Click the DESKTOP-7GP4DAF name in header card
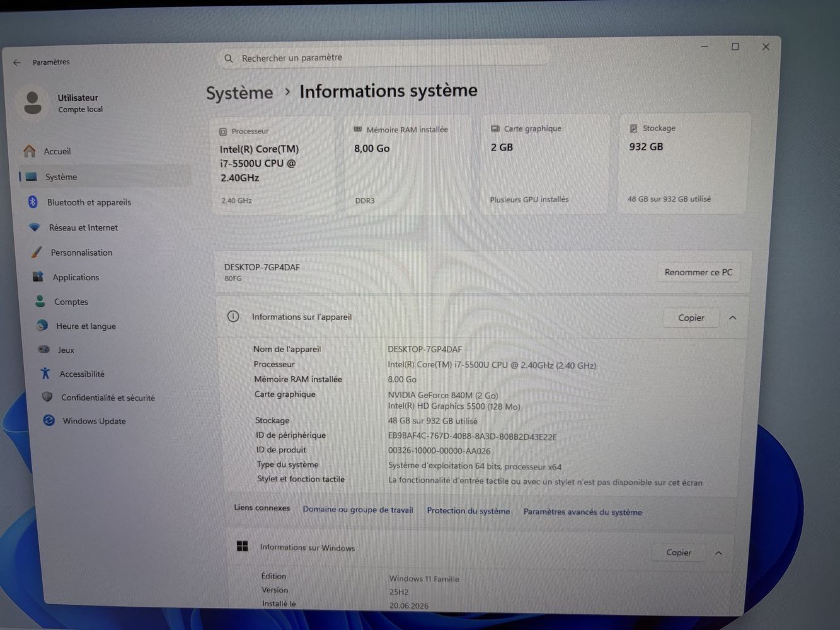Image resolution: width=840 pixels, height=630 pixels. click(262, 267)
